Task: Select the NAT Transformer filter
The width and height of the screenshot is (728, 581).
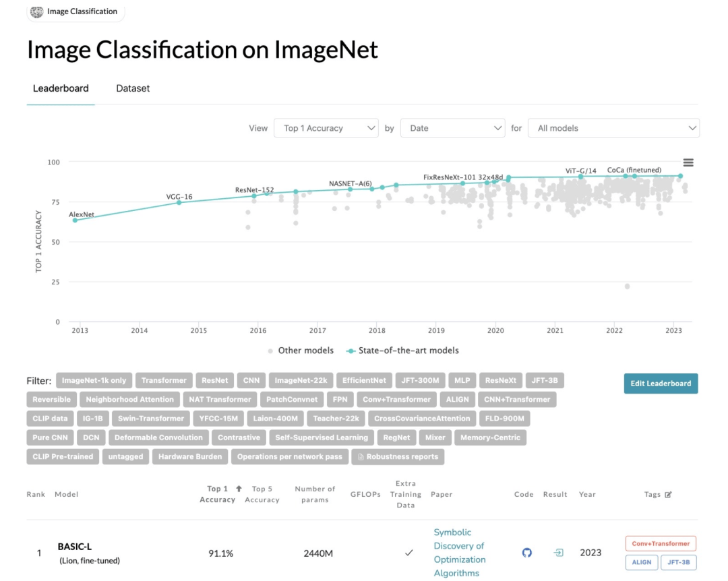Action: [x=220, y=400]
